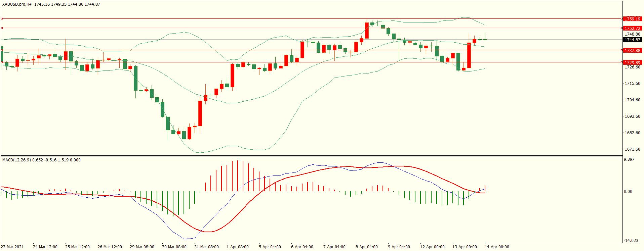644x251 pixels.
Task: Click the XAUUSD.pro,H4 chart title
Action: tap(17, 4)
